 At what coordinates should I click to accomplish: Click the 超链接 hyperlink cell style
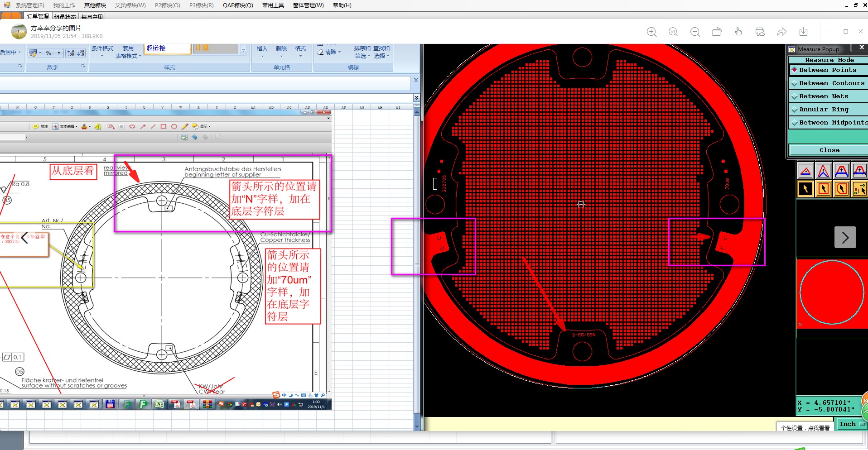[x=168, y=48]
